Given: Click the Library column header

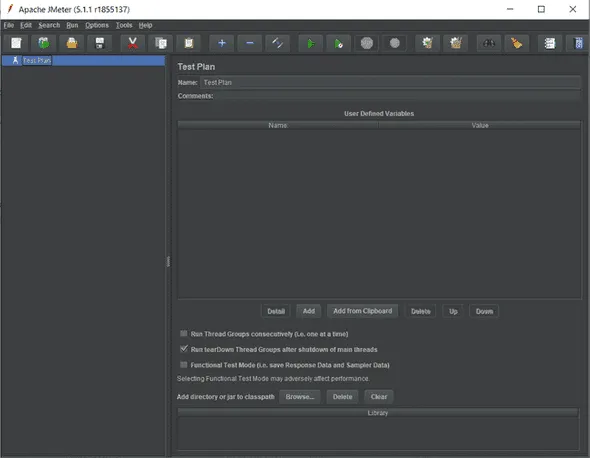Looking at the screenshot, I should tap(378, 413).
